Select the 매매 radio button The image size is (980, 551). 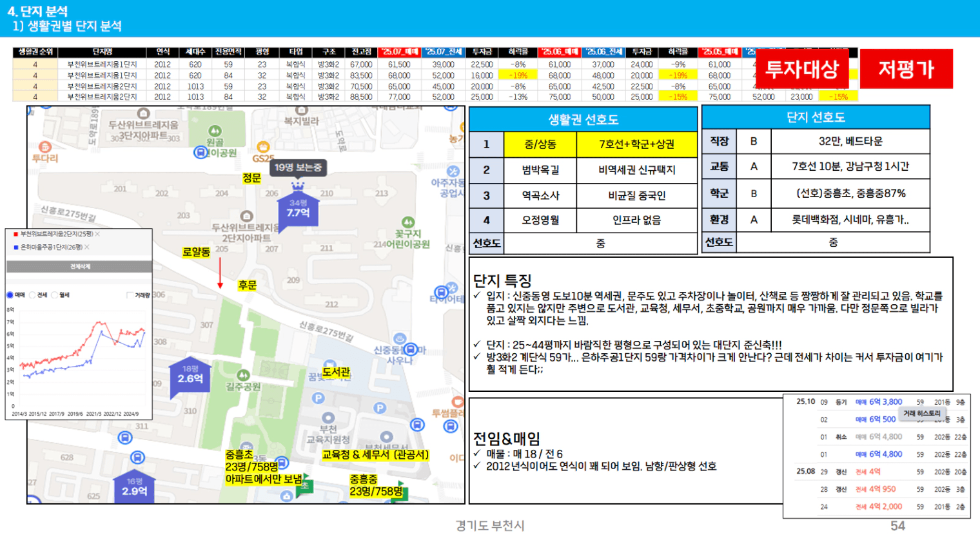click(x=10, y=295)
